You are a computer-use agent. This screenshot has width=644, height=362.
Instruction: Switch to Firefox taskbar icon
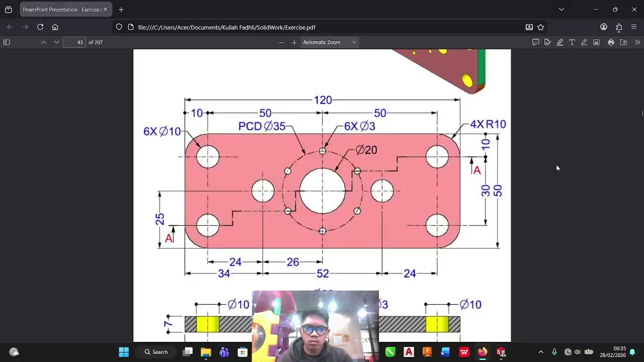(482, 352)
